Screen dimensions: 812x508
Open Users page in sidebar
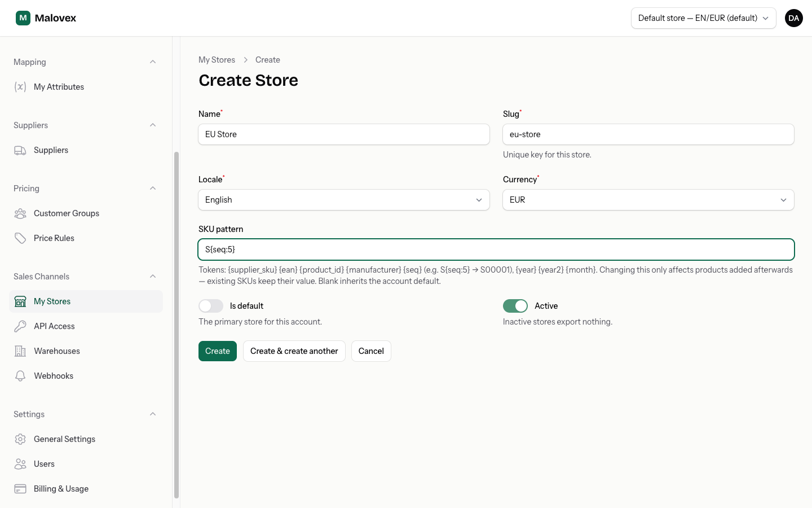[86, 464]
